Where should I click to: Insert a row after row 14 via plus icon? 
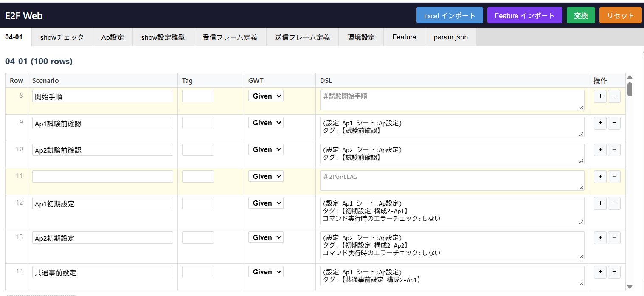(x=600, y=272)
